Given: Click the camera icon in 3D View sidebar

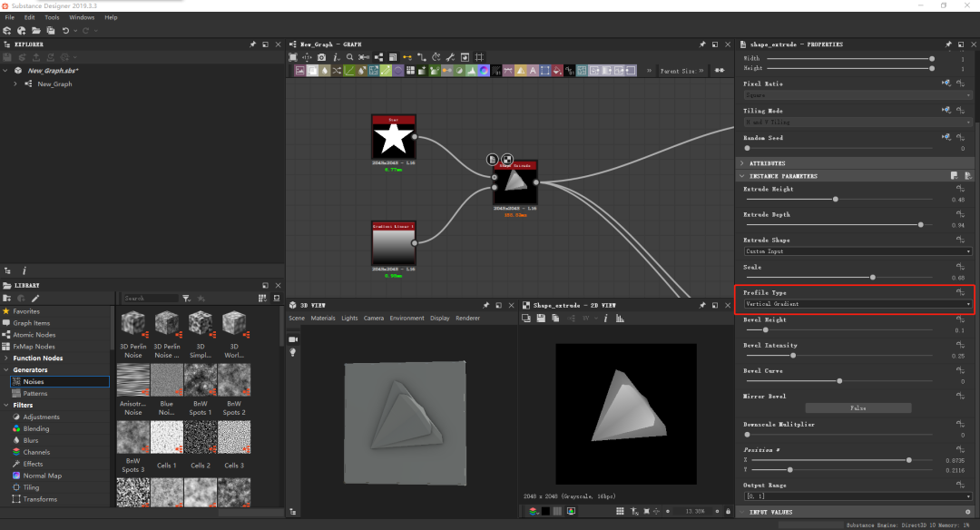Looking at the screenshot, I should click(293, 339).
